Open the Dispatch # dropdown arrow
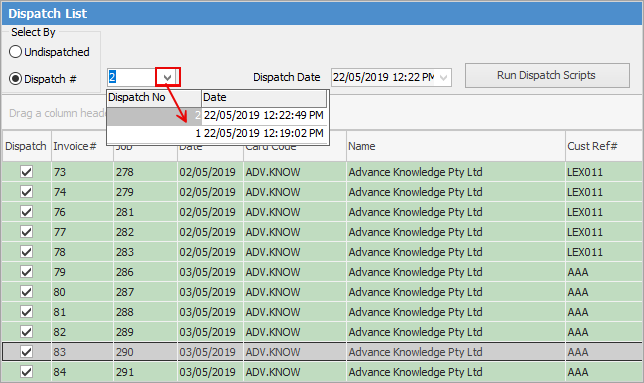This screenshot has width=644, height=383. pos(168,77)
